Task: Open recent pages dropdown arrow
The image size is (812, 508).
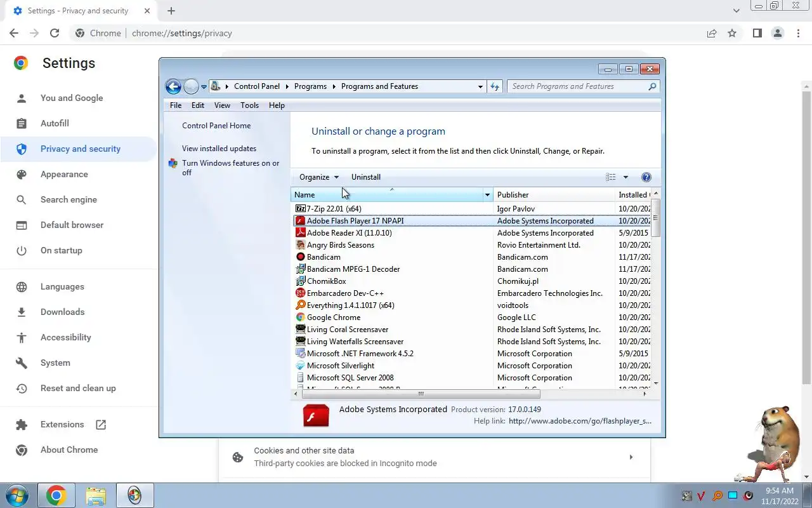Action: (x=204, y=86)
